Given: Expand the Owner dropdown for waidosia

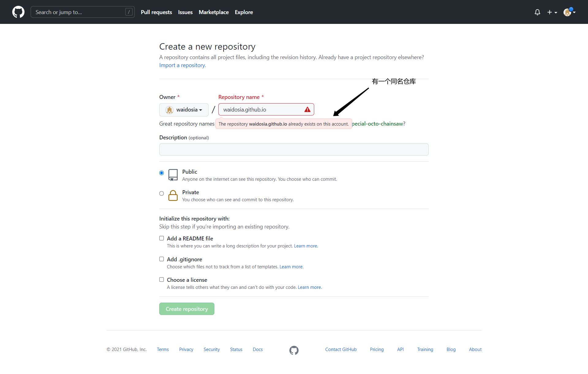Looking at the screenshot, I should point(184,109).
